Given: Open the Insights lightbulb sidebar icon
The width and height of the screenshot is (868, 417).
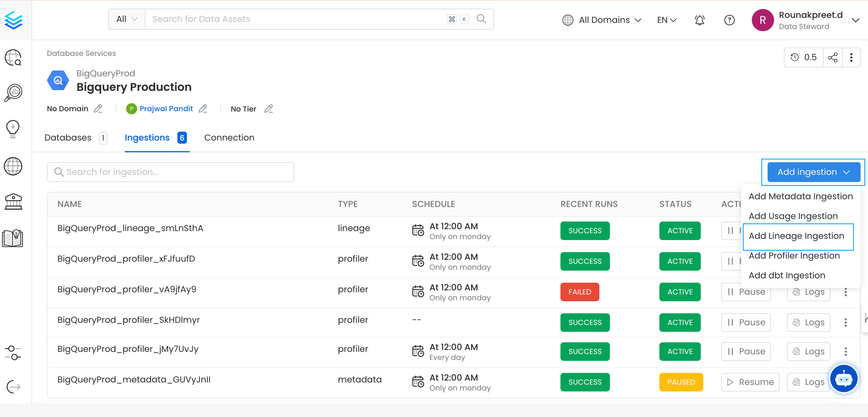Looking at the screenshot, I should pos(13,129).
